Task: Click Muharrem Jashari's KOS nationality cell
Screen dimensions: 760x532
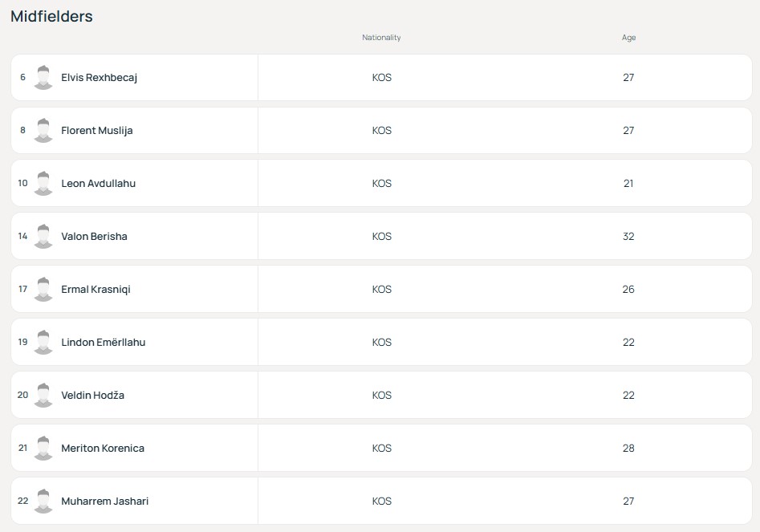Action: pyautogui.click(x=382, y=502)
